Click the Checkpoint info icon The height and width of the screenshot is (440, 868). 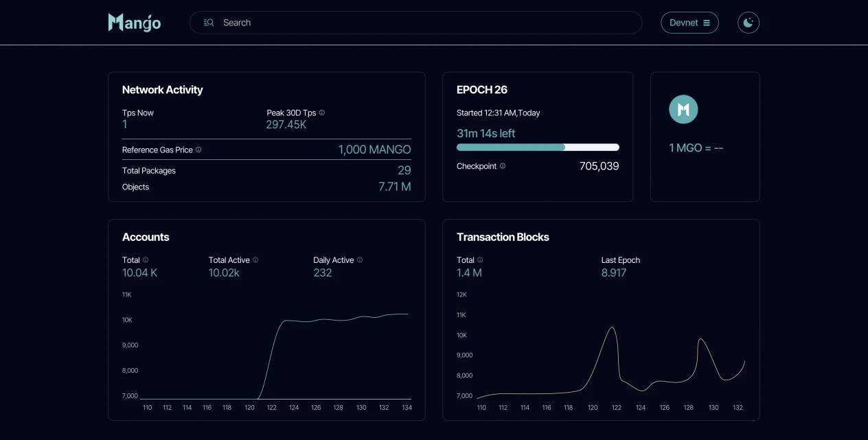[x=502, y=165]
